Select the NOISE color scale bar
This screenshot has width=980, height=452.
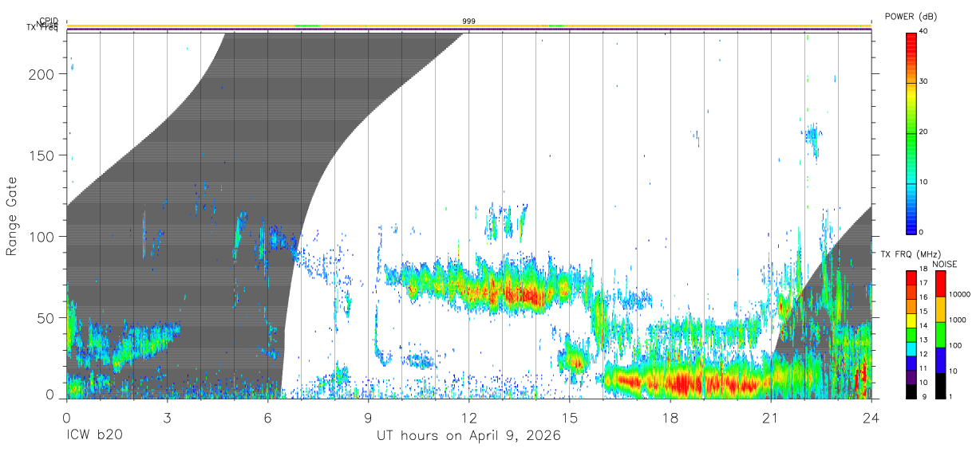[940, 334]
